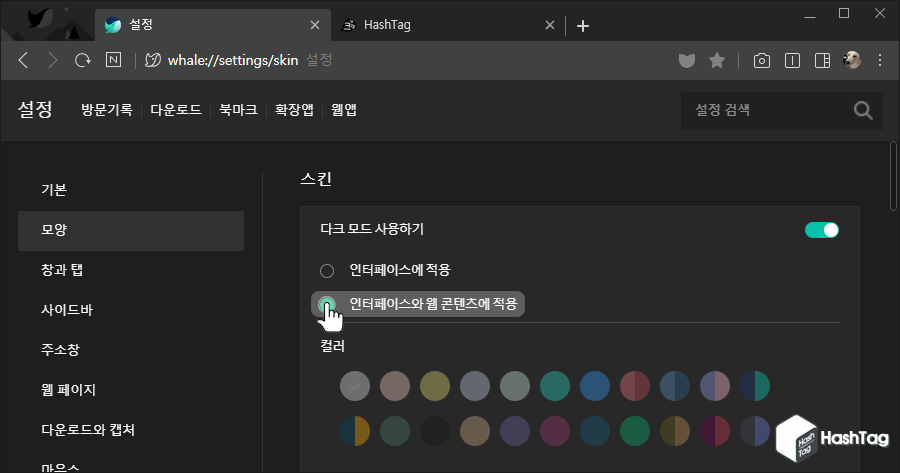The height and width of the screenshot is (473, 900).
Task: Pick the purple and pink split swatch
Action: (x=715, y=386)
